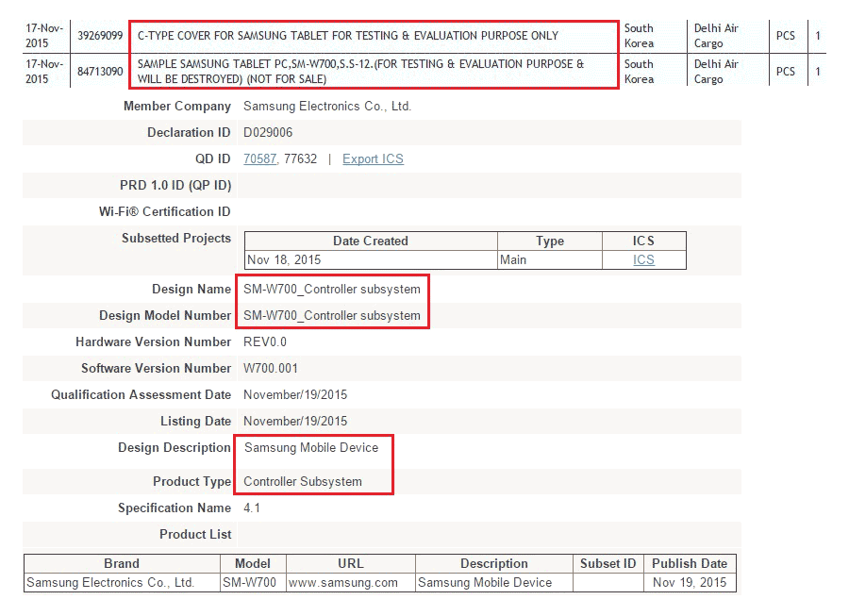The height and width of the screenshot is (616, 849).
Task: Click the Software Version Number value W700.001
Action: coord(271,368)
